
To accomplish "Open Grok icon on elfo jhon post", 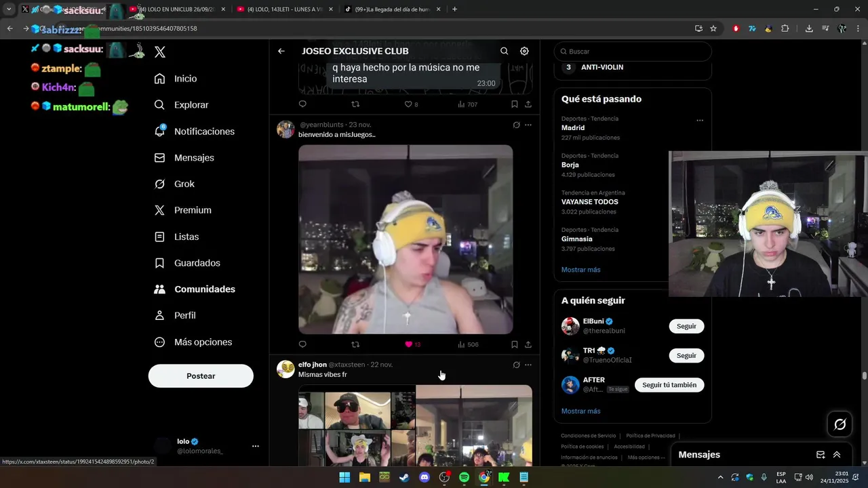I will [516, 365].
